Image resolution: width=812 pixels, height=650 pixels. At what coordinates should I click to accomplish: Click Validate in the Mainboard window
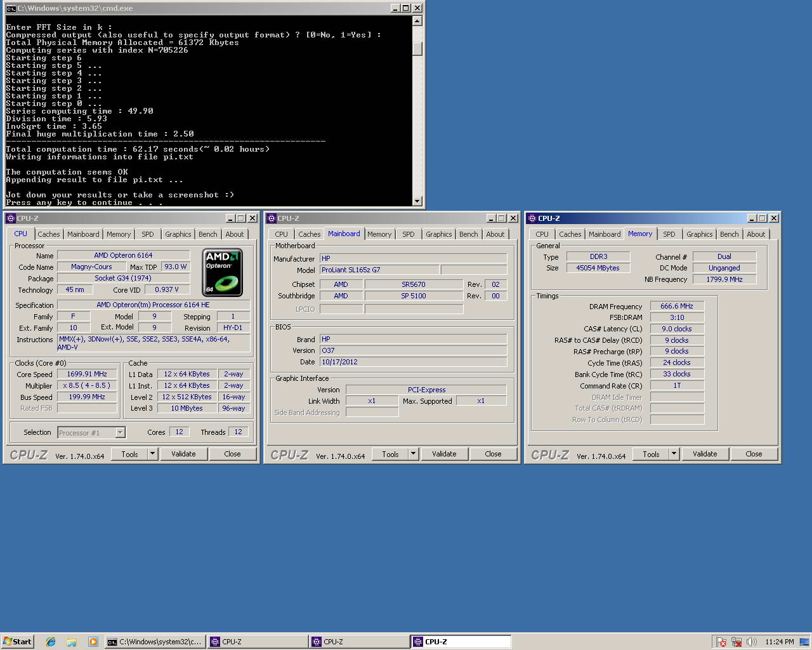coord(444,454)
